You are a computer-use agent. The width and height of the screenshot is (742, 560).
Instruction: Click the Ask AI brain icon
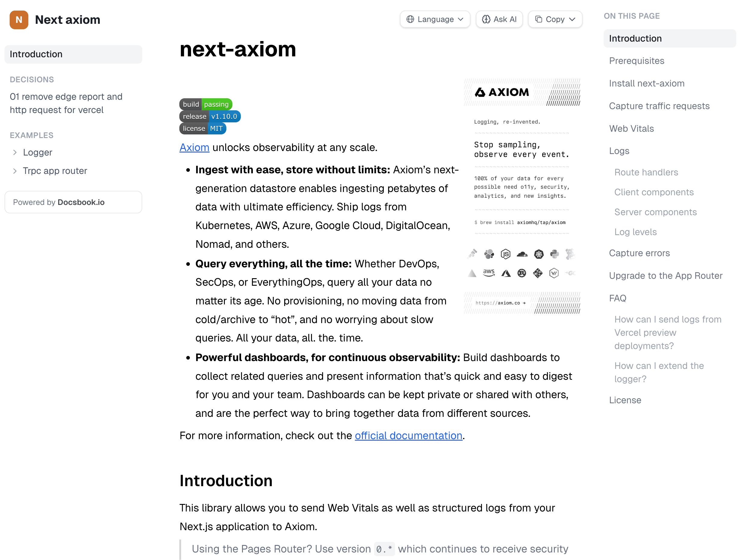(x=486, y=20)
